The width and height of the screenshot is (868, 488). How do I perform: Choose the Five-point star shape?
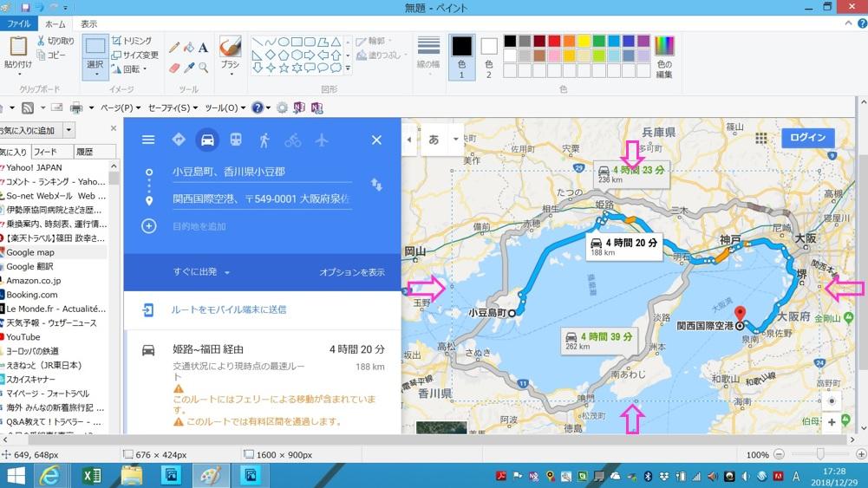click(284, 68)
